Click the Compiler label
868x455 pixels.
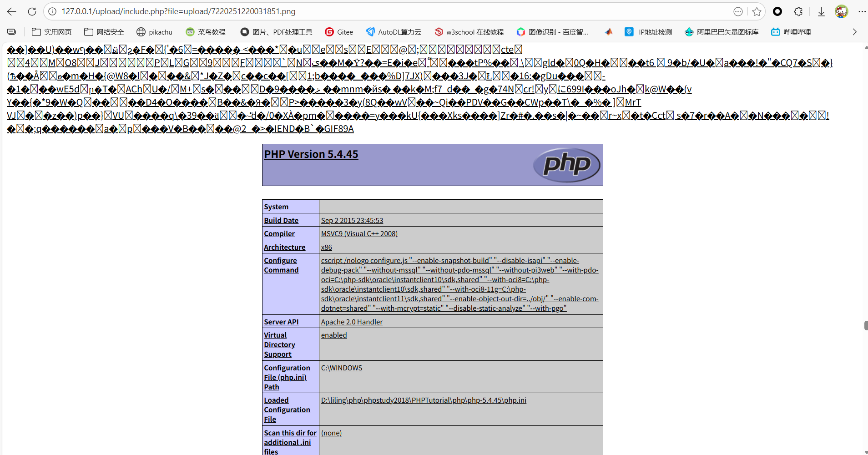click(279, 233)
